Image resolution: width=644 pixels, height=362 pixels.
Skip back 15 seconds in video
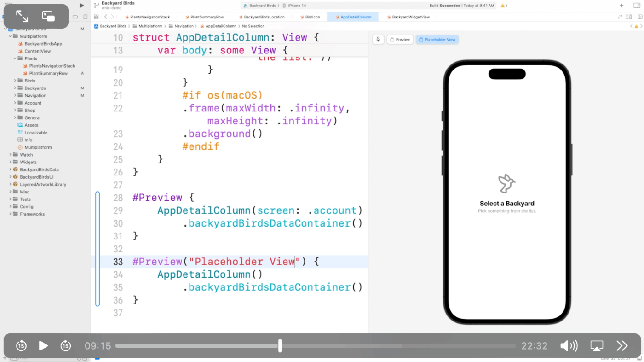21,345
